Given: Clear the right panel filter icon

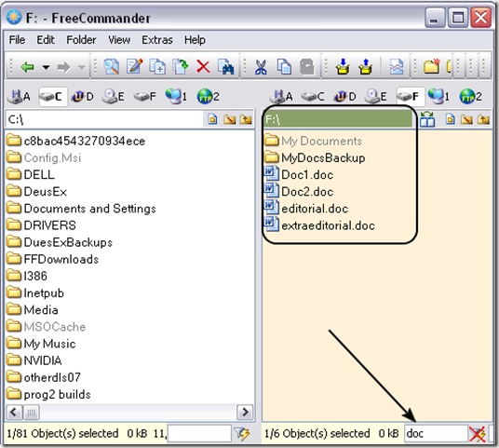Looking at the screenshot, I should pyautogui.click(x=477, y=434).
